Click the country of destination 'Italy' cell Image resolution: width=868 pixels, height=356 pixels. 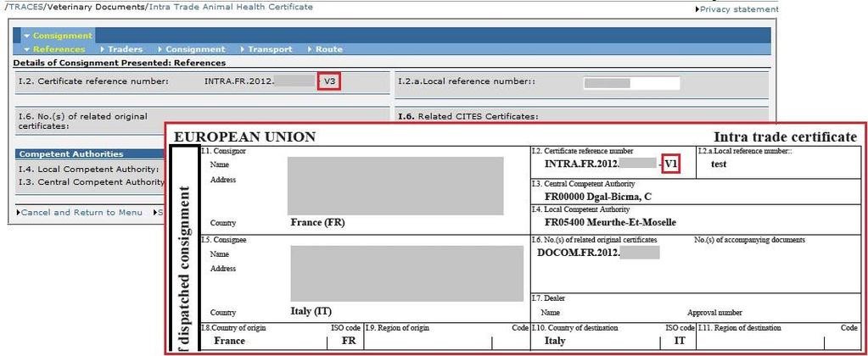point(555,341)
